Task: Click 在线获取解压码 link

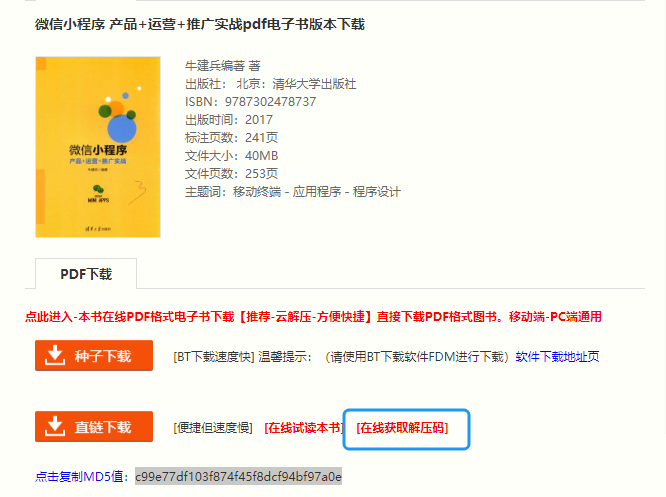Action: coord(402,428)
